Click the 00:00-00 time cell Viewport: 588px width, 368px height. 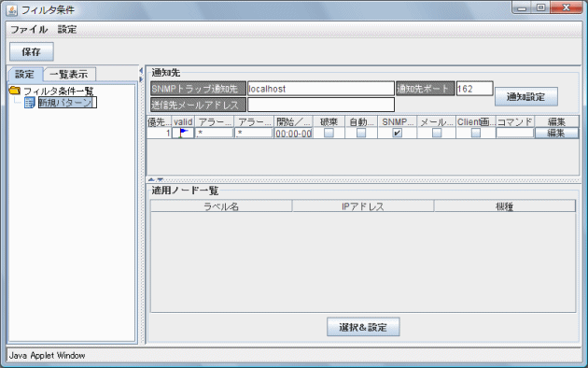[293, 134]
